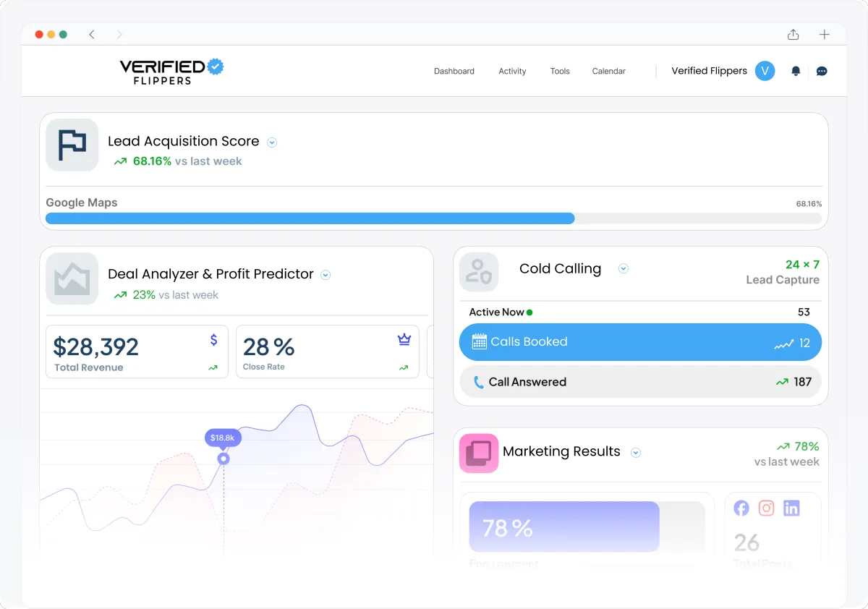The height and width of the screenshot is (609, 868).
Task: Click the "78% vs last week" text
Action: [x=787, y=454]
